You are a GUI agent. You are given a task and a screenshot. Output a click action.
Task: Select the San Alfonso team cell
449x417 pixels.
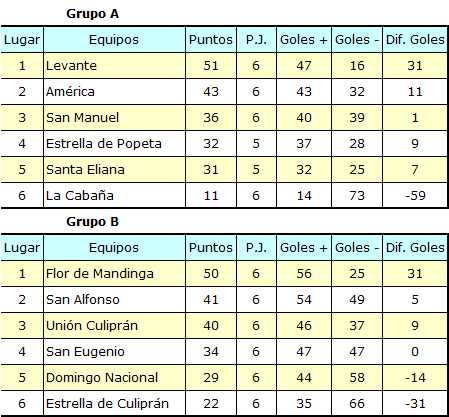[114, 300]
